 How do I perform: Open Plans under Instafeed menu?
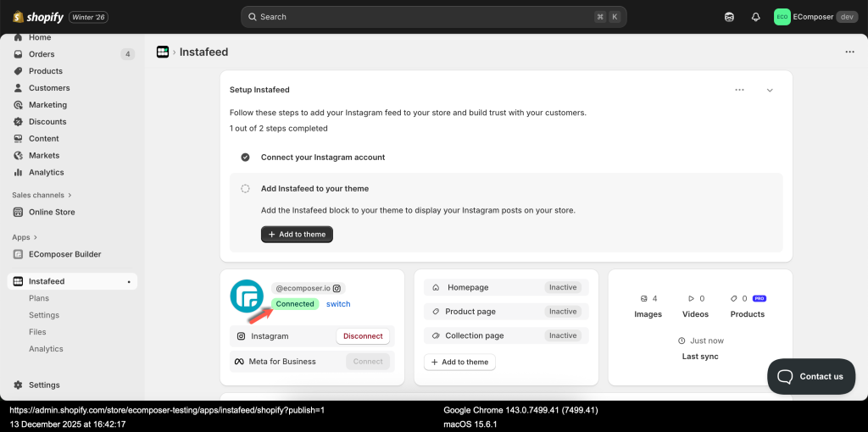click(39, 298)
